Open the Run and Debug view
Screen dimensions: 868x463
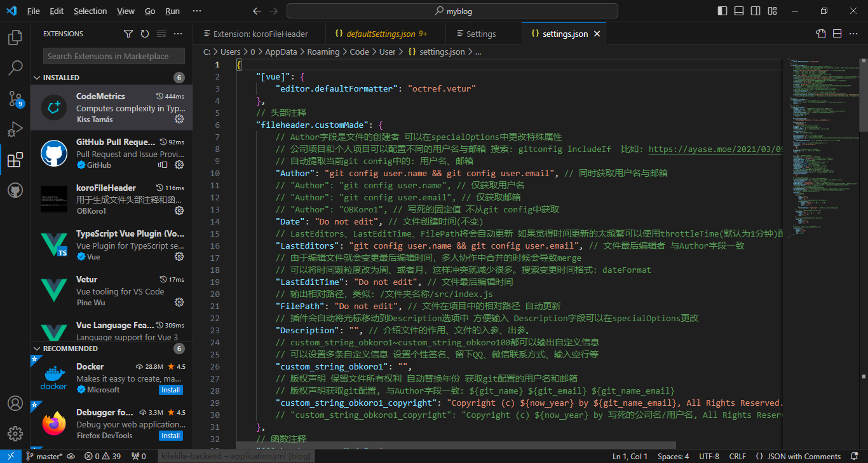(x=15, y=129)
